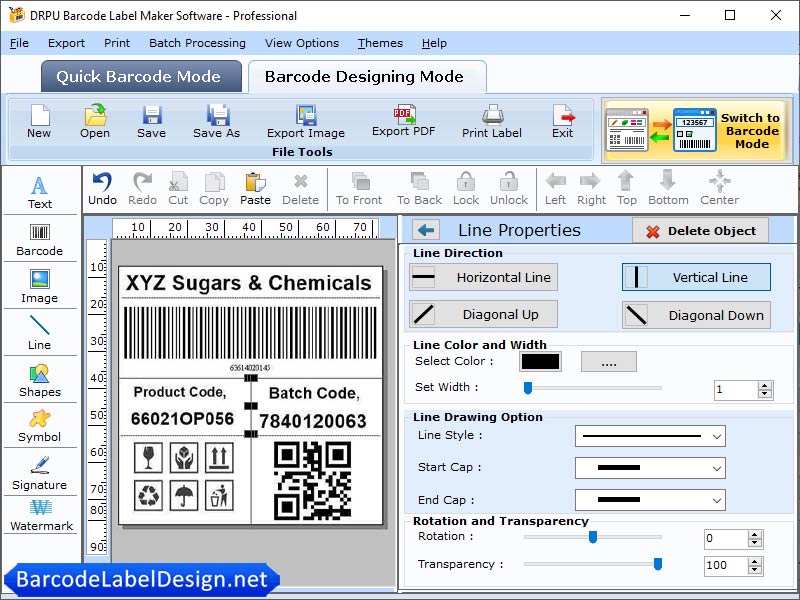Enable the Horizontal Line direction
This screenshot has width=800, height=600.
(x=482, y=277)
